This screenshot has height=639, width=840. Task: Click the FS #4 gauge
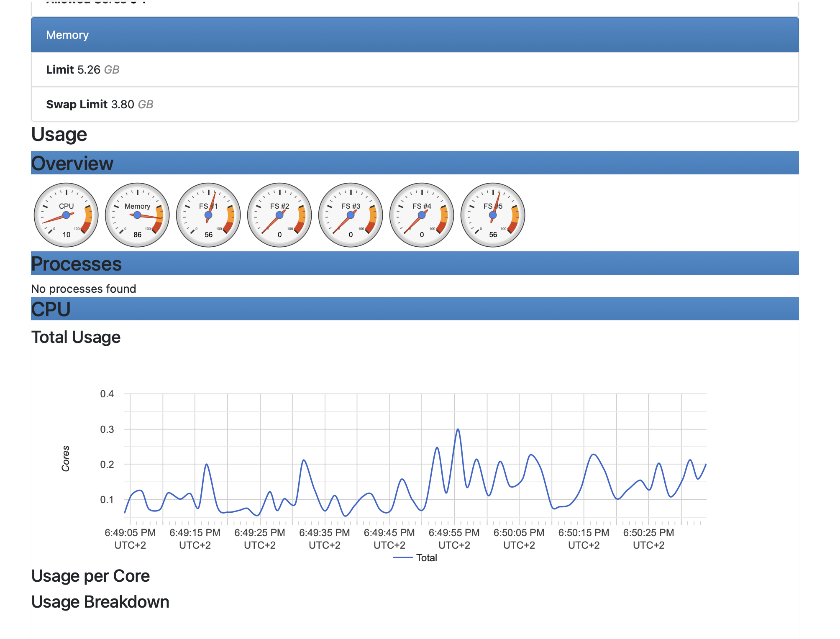[422, 215]
